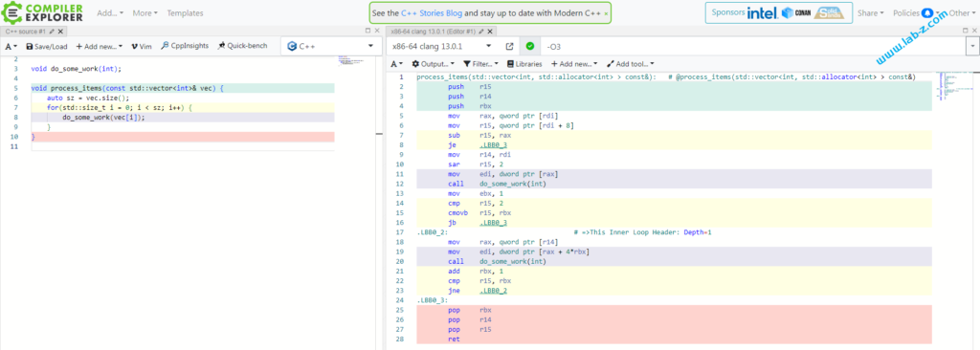The width and height of the screenshot is (980, 350).
Task: Maximize the source editor pane
Action: pyautogui.click(x=368, y=31)
